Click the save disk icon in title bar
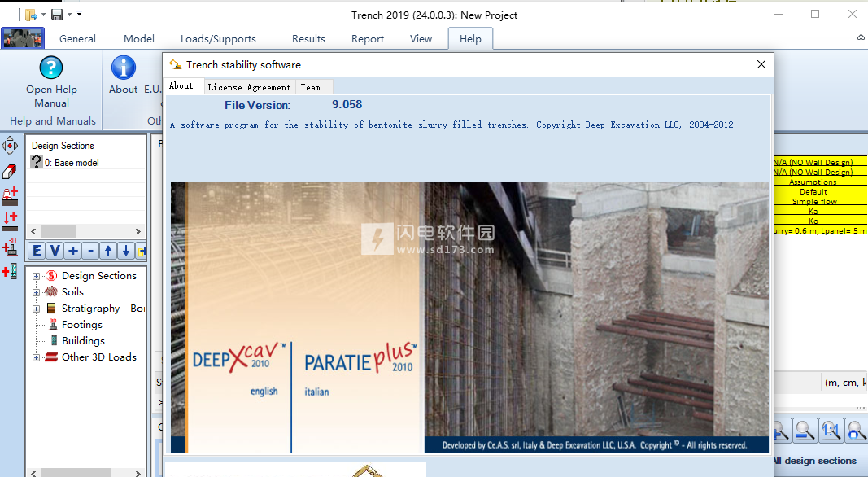868x477 pixels. point(57,15)
